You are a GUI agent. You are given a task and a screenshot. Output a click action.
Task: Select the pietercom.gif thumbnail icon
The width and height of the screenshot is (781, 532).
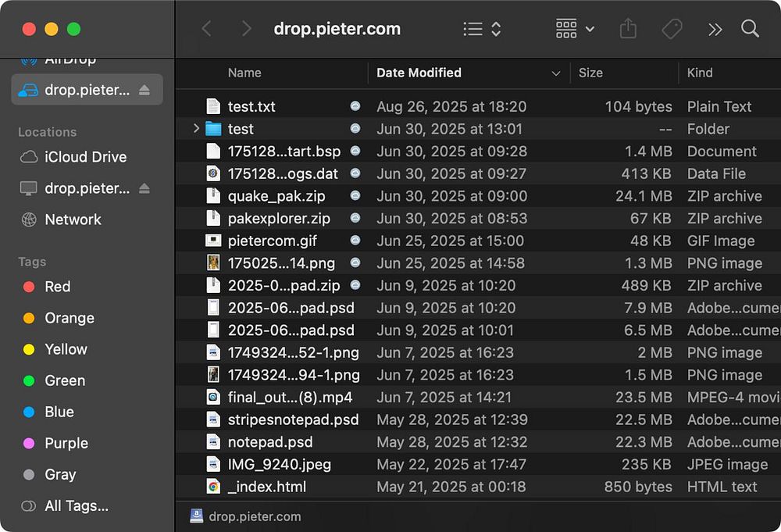click(213, 241)
